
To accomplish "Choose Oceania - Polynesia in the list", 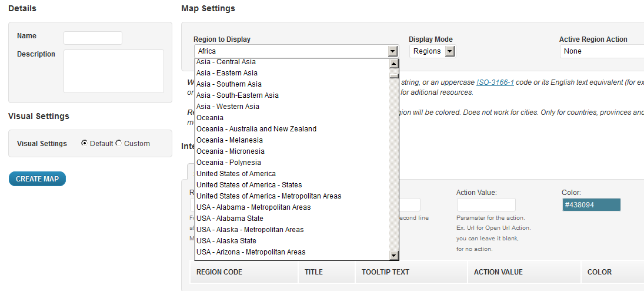I will [x=229, y=163].
